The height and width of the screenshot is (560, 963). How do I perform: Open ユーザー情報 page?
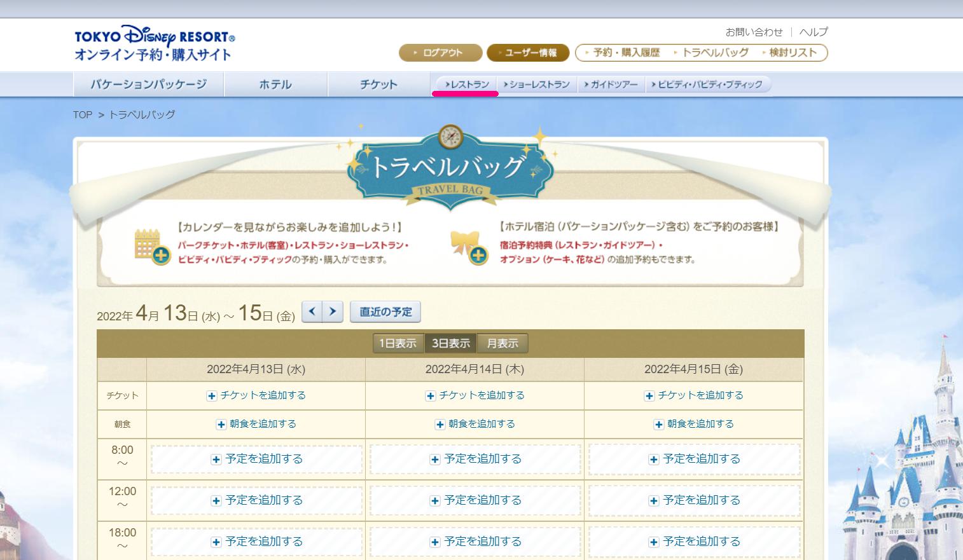pyautogui.click(x=528, y=53)
